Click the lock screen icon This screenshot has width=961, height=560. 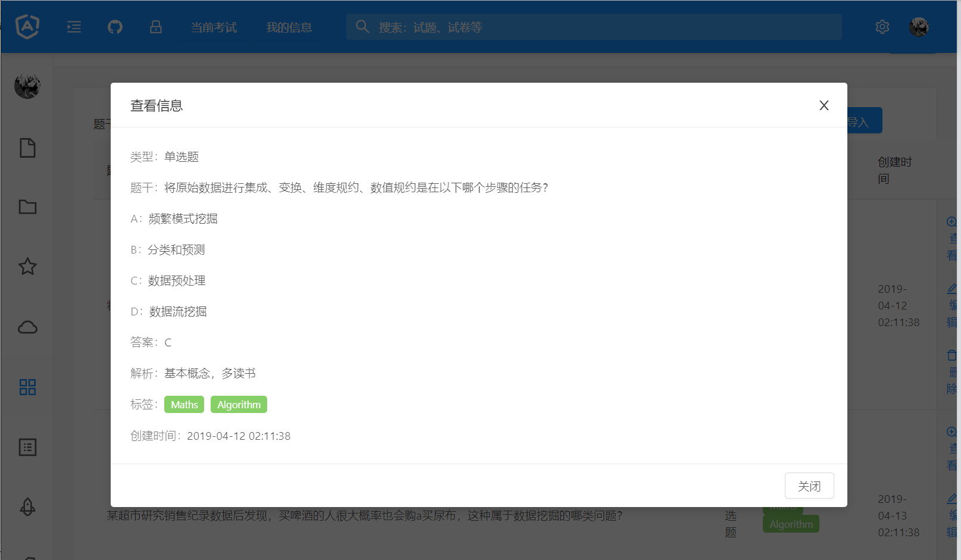click(x=156, y=27)
